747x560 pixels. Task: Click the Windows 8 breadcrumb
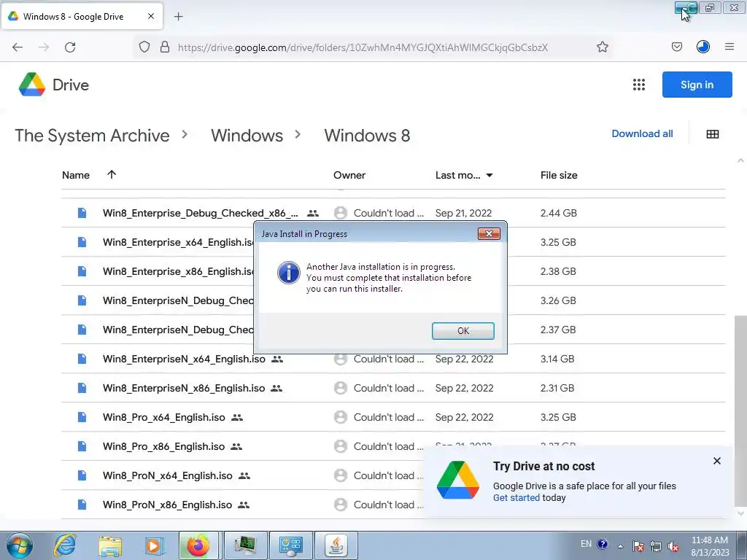pyautogui.click(x=367, y=135)
